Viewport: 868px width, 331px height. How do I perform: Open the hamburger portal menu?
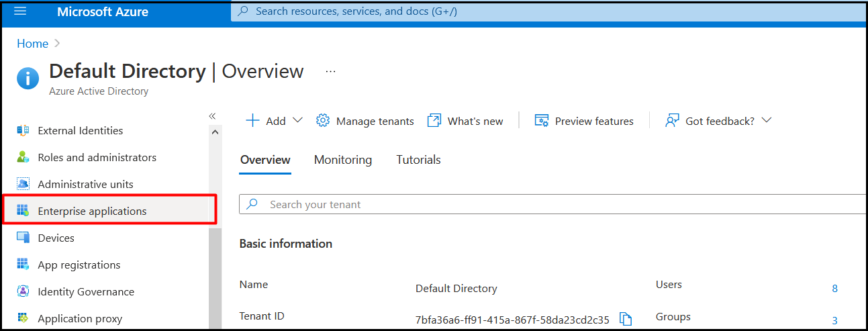[20, 11]
